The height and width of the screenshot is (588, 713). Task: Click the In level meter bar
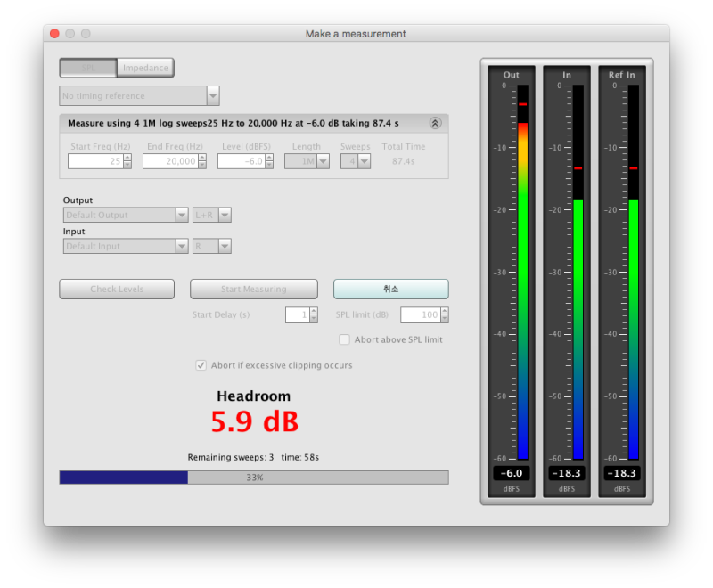tap(578, 273)
